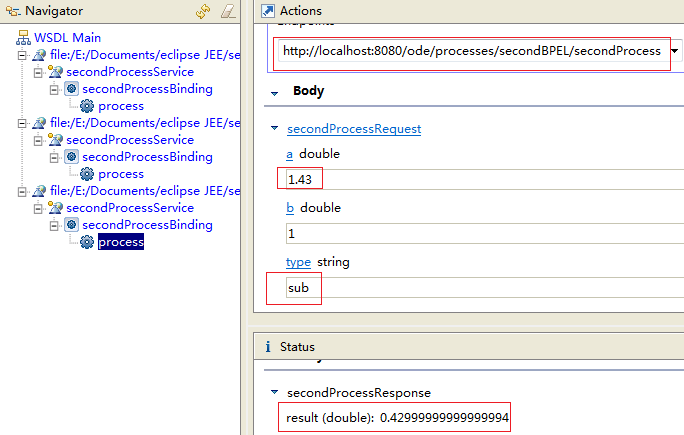Click the Actions panel arrow icon
The image size is (684, 435).
point(267,11)
